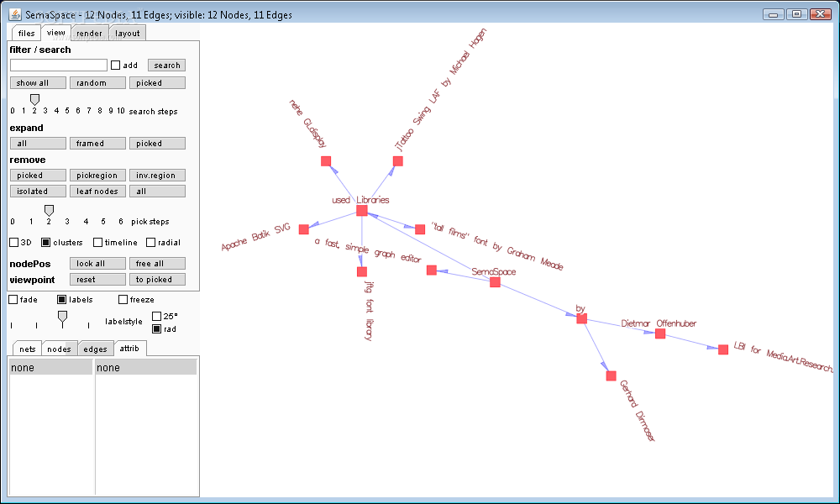This screenshot has width=840, height=504.
Task: Click the show all button
Action: 38,83
